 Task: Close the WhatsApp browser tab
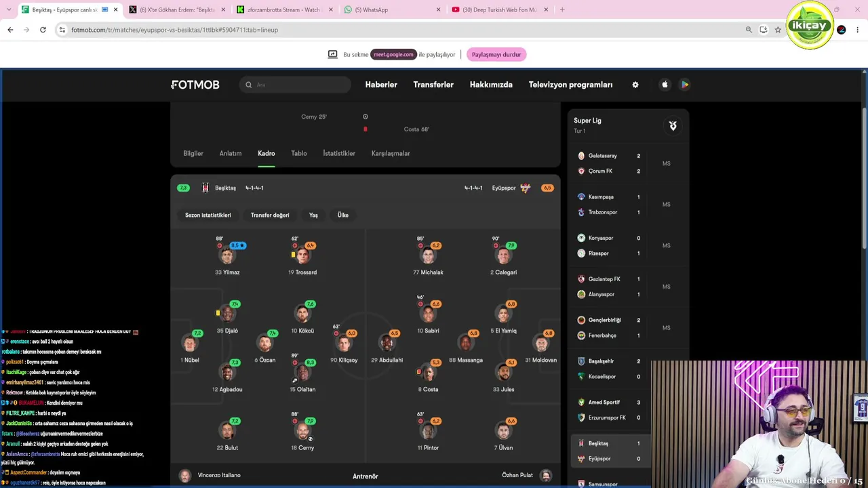pos(438,9)
